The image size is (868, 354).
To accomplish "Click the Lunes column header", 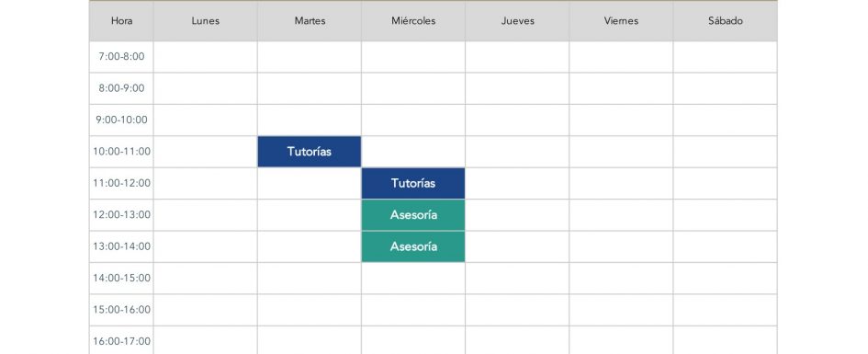I will [x=206, y=21].
